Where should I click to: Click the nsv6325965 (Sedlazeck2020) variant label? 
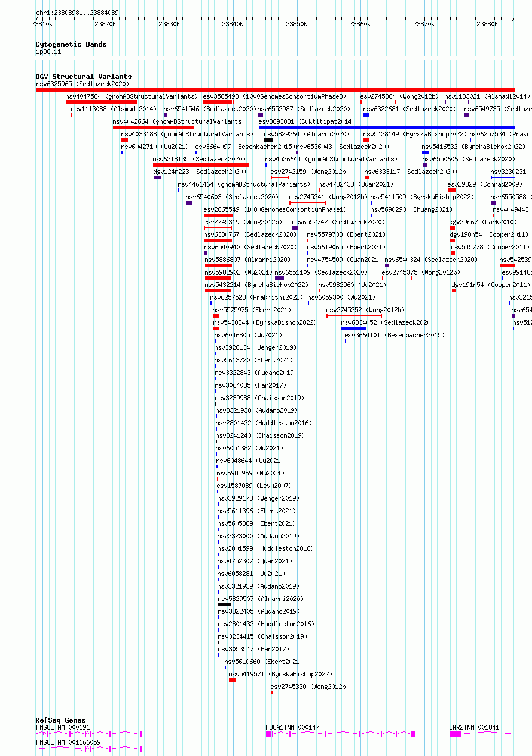(82, 84)
